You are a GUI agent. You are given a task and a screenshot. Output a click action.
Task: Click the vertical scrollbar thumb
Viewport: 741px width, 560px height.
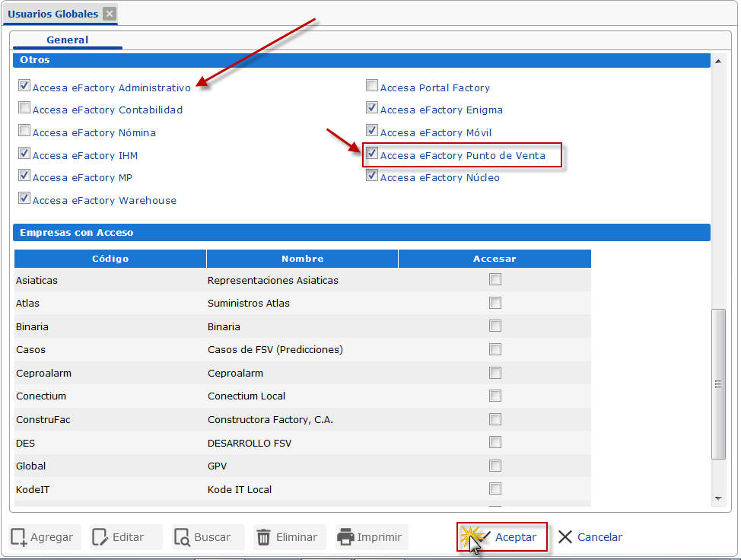pyautogui.click(x=717, y=384)
